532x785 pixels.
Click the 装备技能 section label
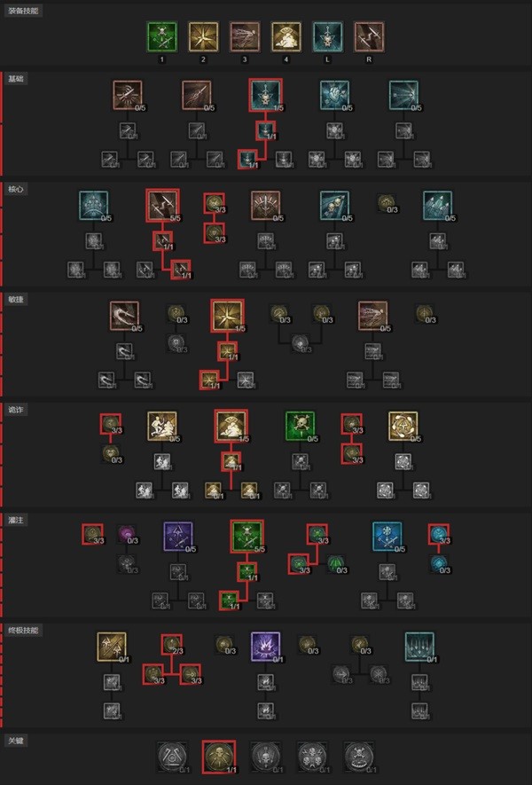[x=23, y=11]
